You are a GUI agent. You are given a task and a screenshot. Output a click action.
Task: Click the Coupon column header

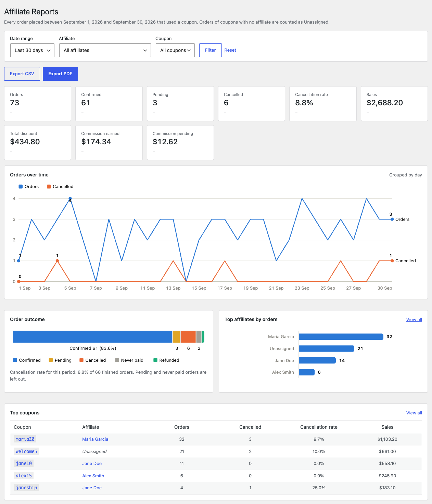pos(22,427)
